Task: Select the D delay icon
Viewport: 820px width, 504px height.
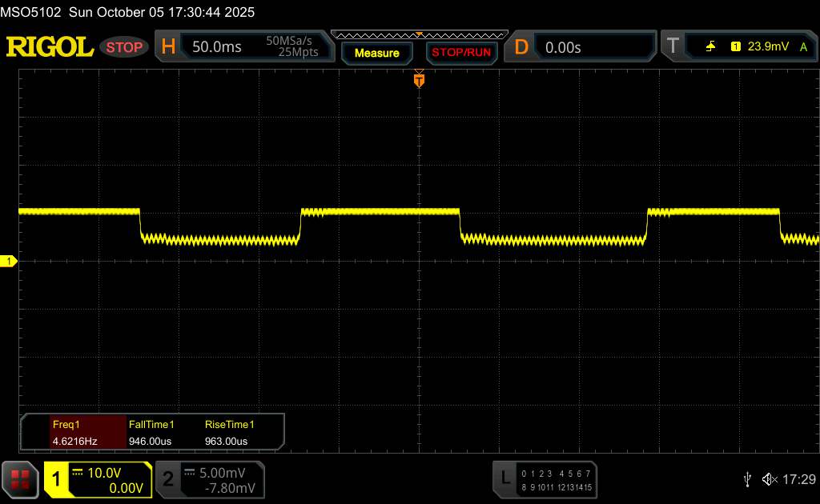Action: pos(521,47)
